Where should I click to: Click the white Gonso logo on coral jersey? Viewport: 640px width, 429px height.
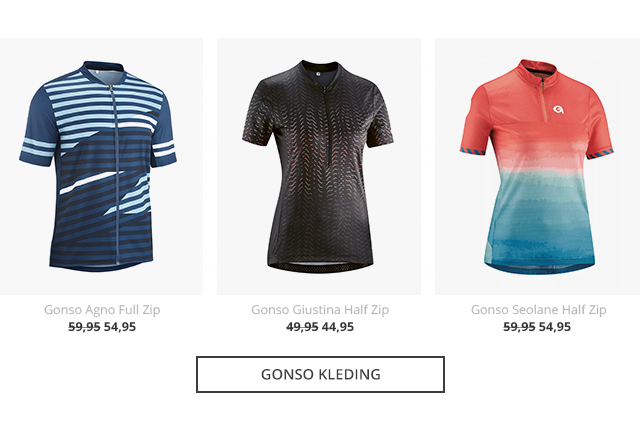tap(558, 109)
